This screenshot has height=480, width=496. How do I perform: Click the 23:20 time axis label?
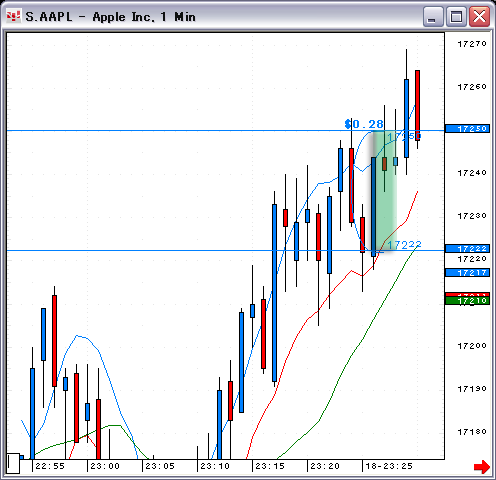pyautogui.click(x=325, y=466)
